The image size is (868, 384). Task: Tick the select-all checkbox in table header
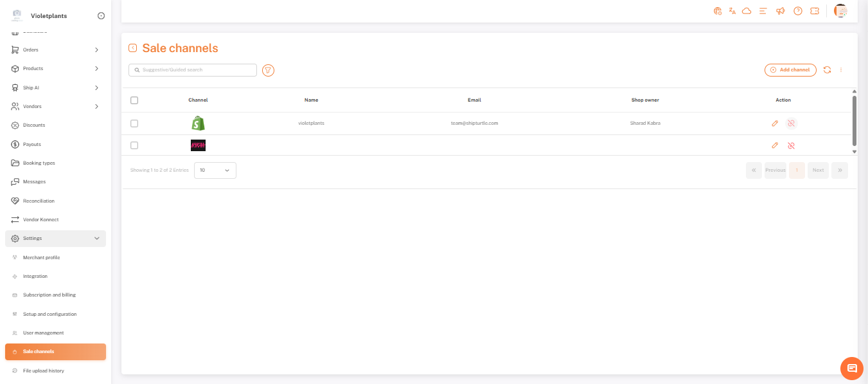[134, 100]
